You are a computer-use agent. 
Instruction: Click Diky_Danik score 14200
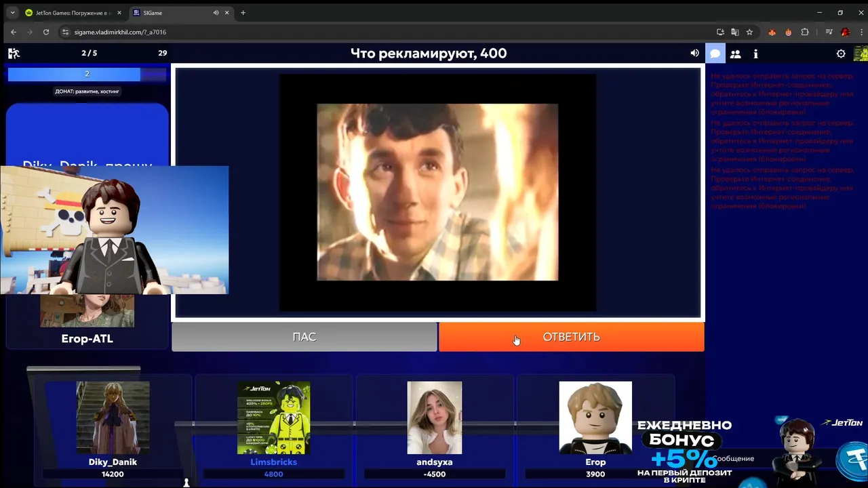[x=113, y=474]
